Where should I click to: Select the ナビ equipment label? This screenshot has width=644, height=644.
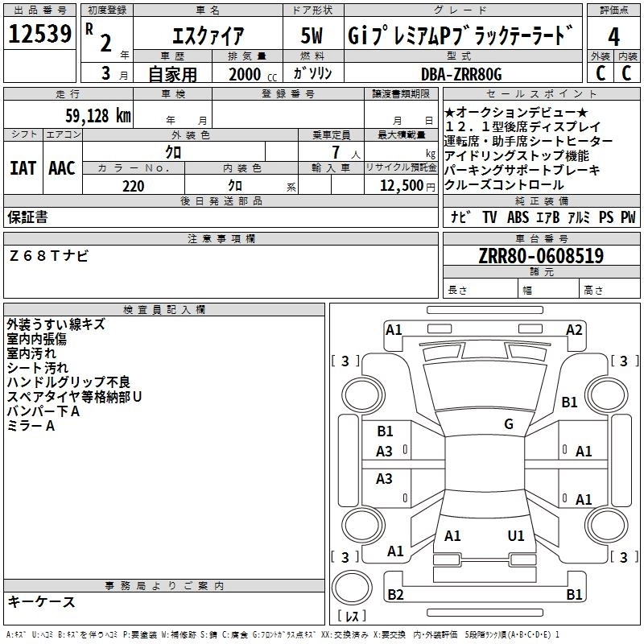(461, 217)
